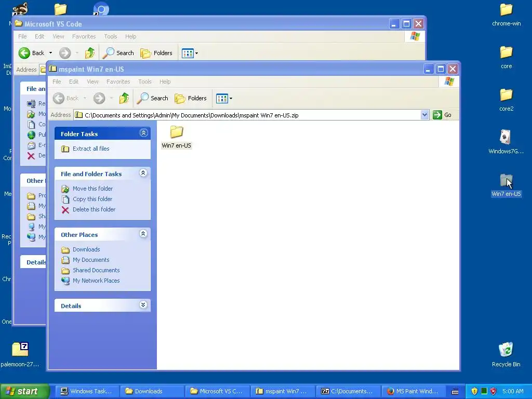
Task: Switch to MS Paint Wind... taskbar button
Action: [x=414, y=391]
